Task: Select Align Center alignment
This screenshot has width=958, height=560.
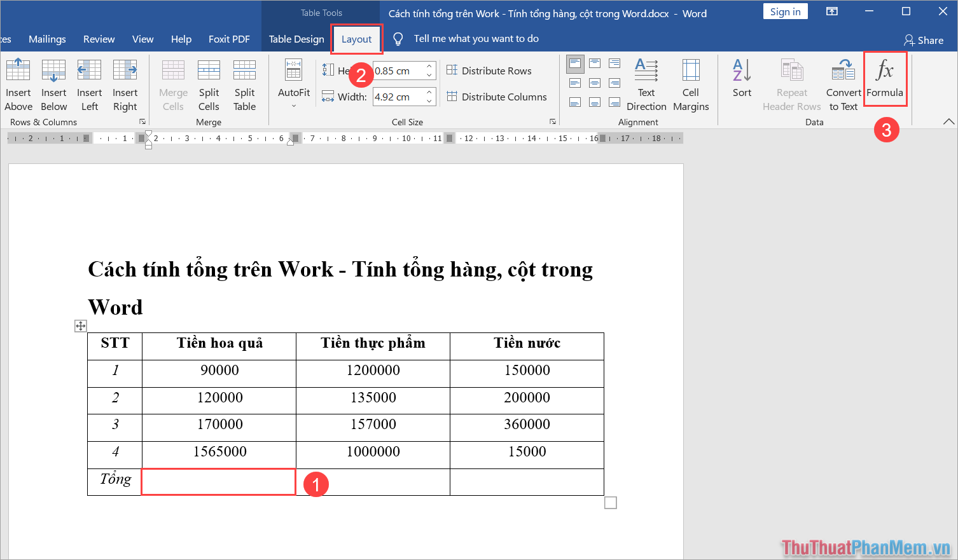Action: click(595, 83)
